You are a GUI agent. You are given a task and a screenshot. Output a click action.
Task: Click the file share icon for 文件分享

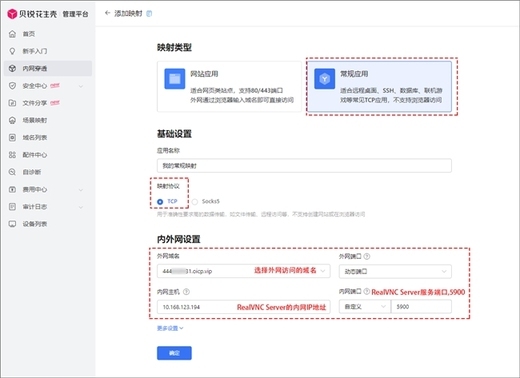[12, 103]
